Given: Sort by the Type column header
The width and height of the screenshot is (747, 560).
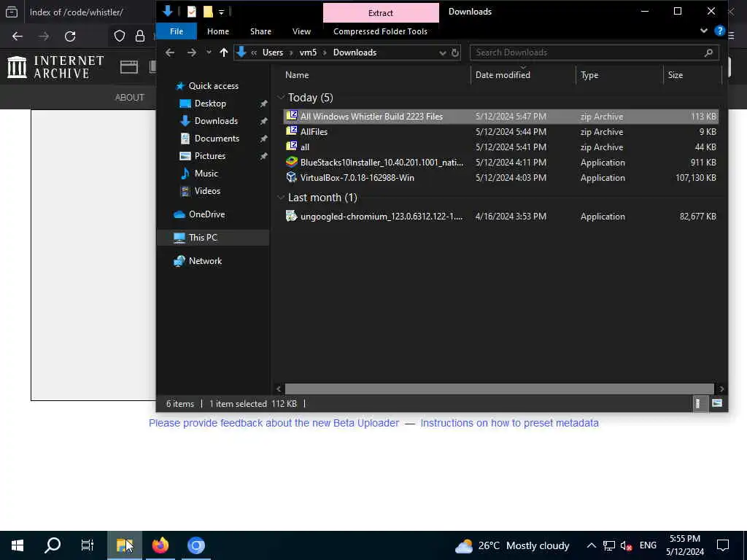Looking at the screenshot, I should coord(589,75).
